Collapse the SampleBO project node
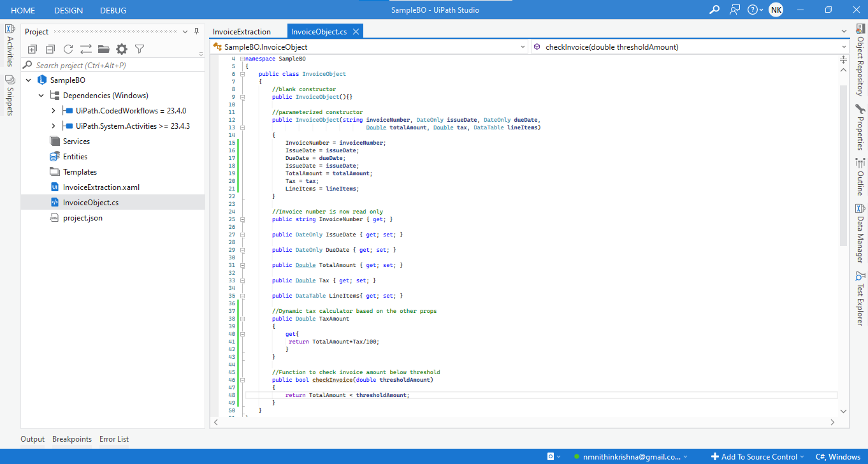The height and width of the screenshot is (464, 868). click(x=28, y=80)
